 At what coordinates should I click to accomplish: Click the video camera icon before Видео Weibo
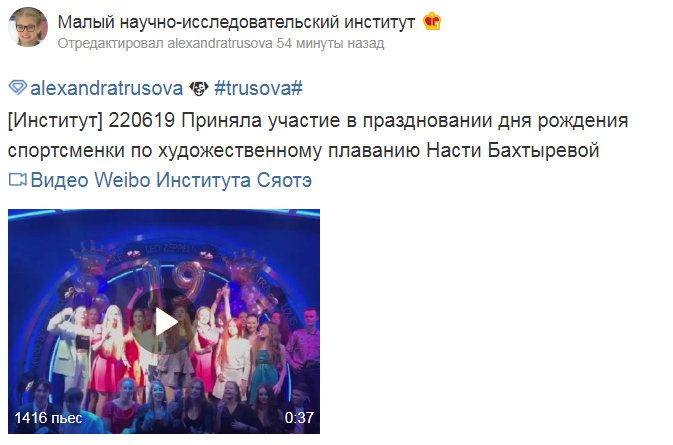point(18,180)
